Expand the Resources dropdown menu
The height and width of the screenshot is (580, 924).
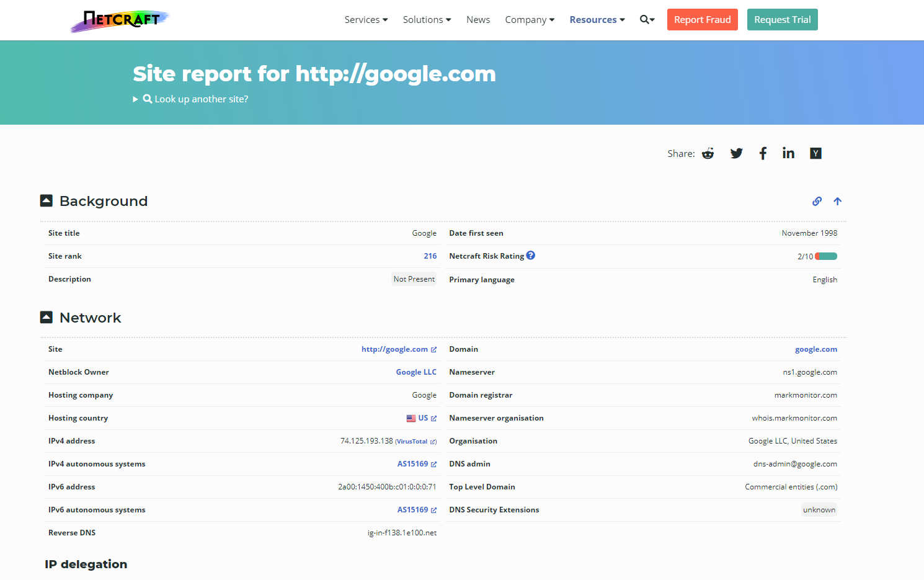pos(597,20)
